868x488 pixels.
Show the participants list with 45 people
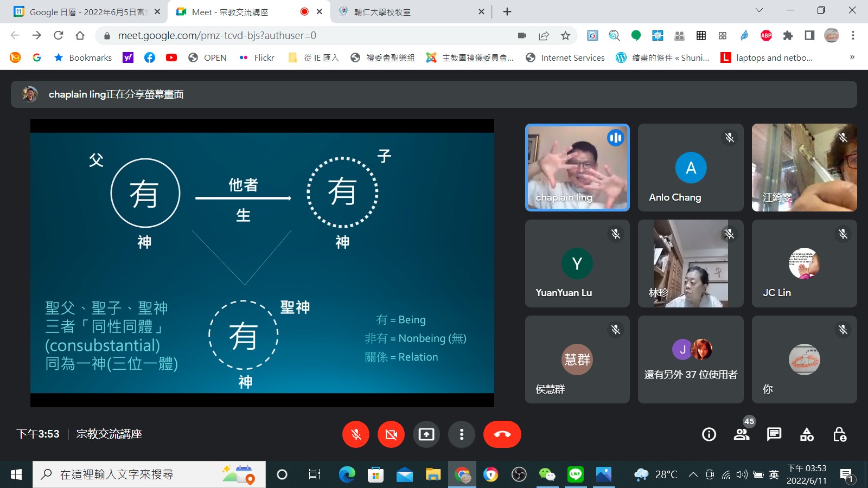(x=742, y=434)
